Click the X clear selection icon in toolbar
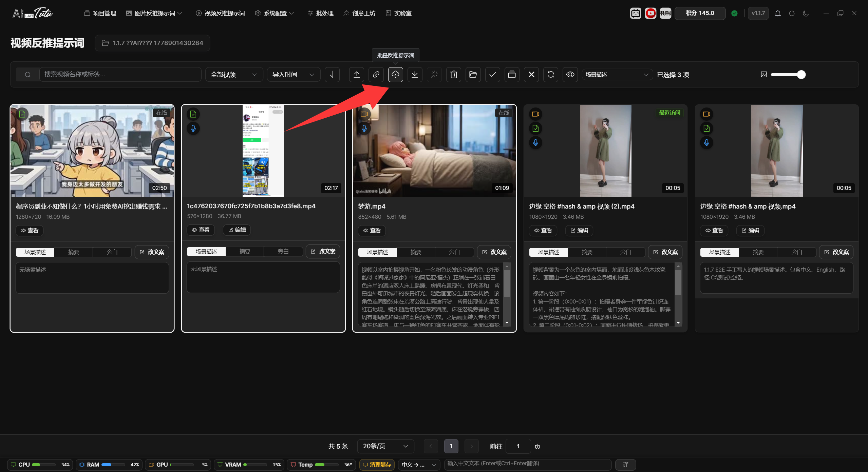This screenshot has width=868, height=472. 531,75
